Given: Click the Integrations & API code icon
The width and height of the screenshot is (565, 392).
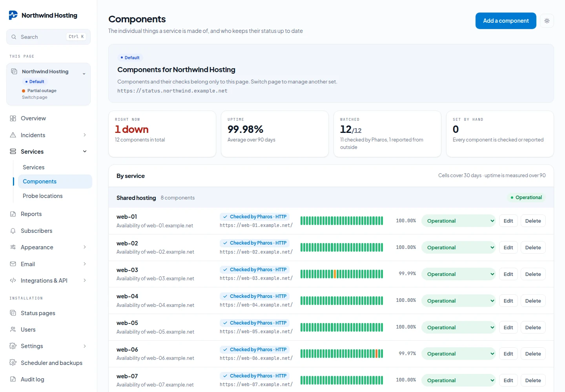Looking at the screenshot, I should (13, 281).
